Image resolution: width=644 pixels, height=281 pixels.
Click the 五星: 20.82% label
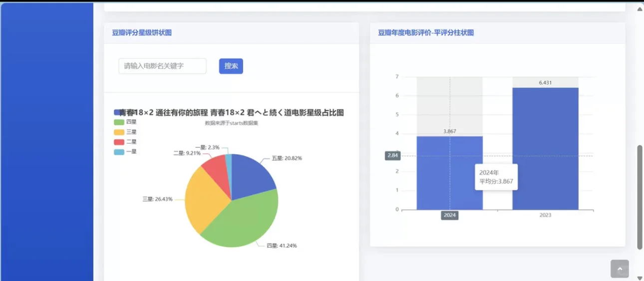287,158
